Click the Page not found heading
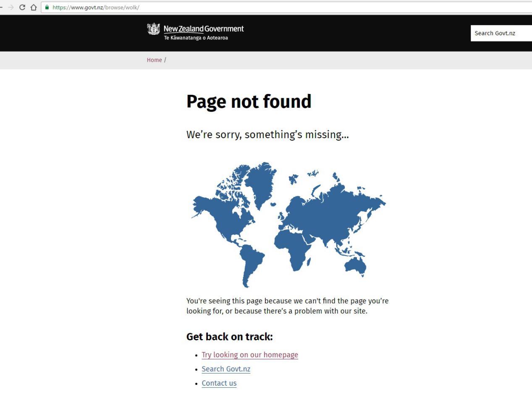 click(x=249, y=102)
